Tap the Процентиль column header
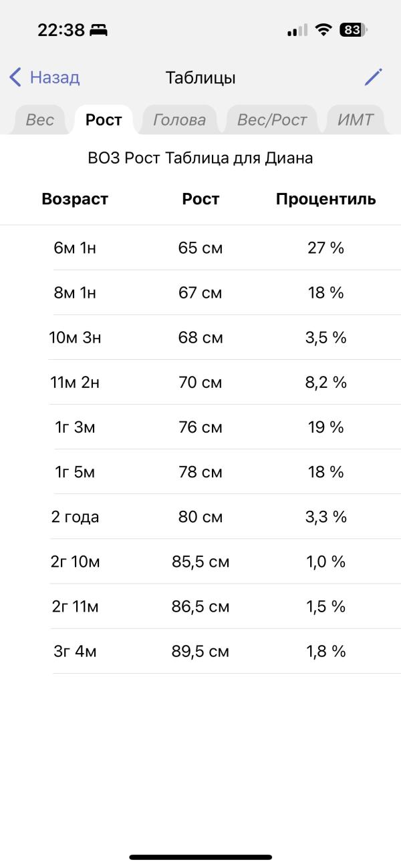Screen dimensions: 401x868 coord(326,199)
